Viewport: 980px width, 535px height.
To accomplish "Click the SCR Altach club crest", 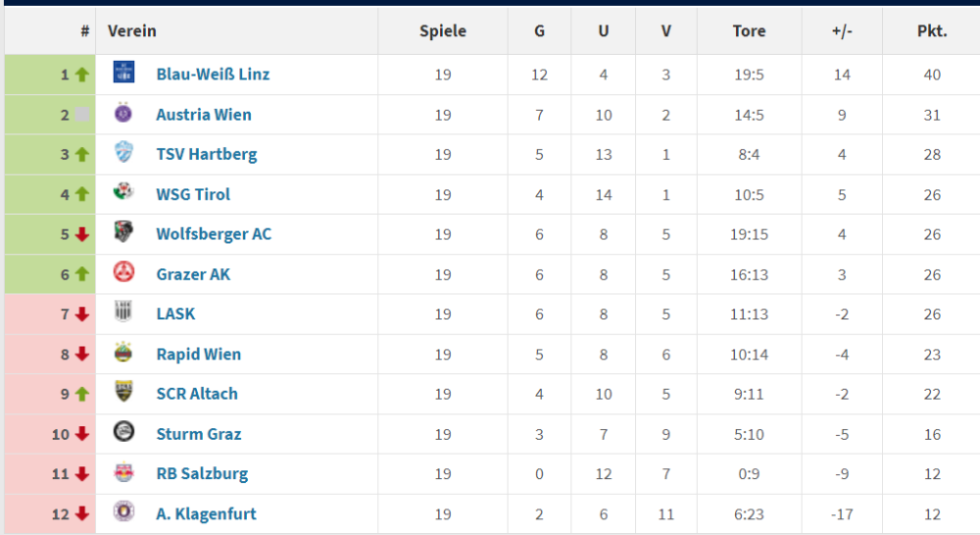I will pyautogui.click(x=123, y=392).
